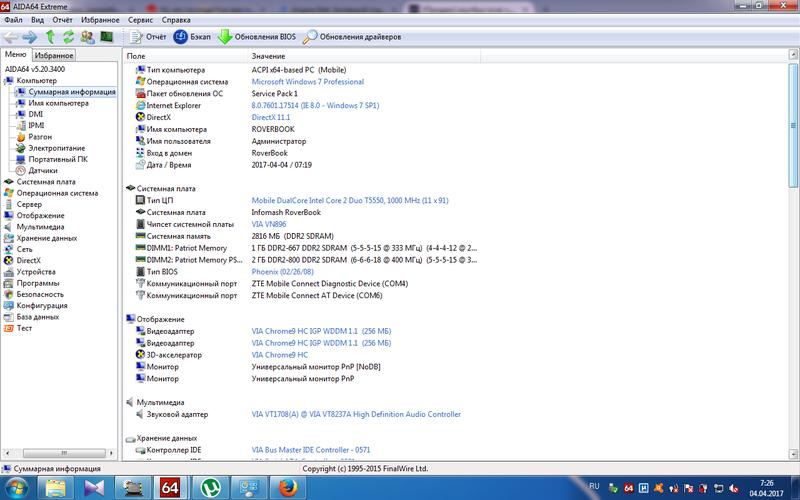Open the Windows Start menu
Viewport: 800px width, 500px height.
pos(16,487)
